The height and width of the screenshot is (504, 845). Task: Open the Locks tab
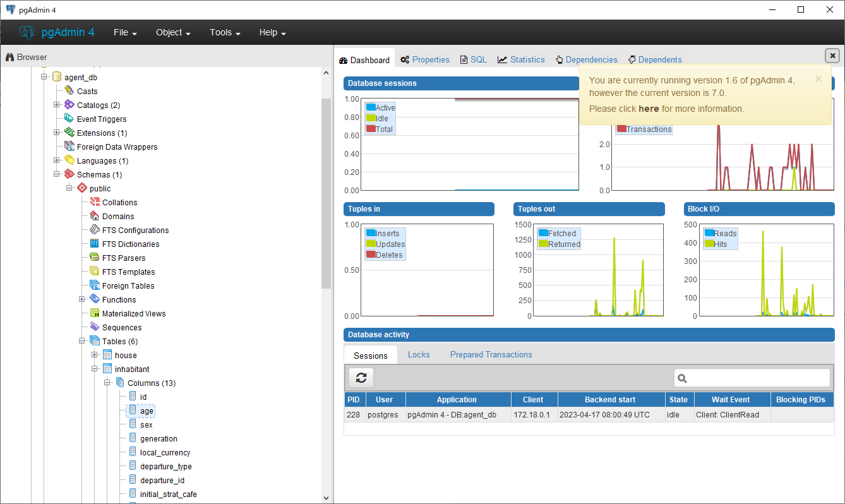[419, 355]
